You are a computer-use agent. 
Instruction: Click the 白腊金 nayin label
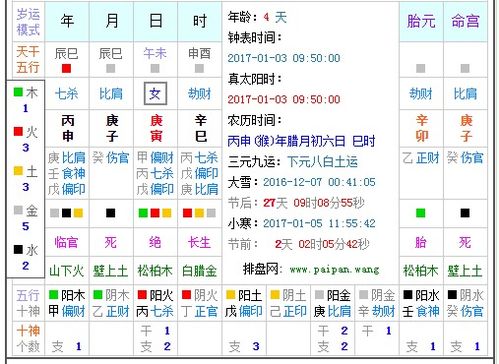(199, 271)
